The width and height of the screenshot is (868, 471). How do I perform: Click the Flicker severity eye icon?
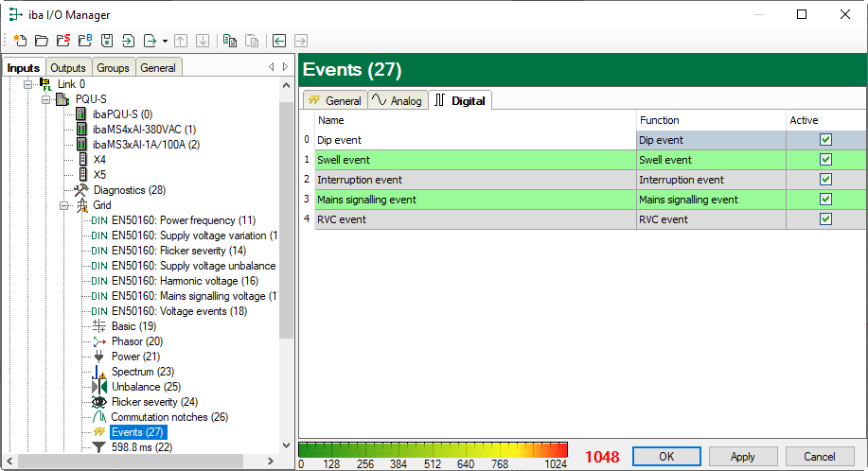[x=98, y=402]
